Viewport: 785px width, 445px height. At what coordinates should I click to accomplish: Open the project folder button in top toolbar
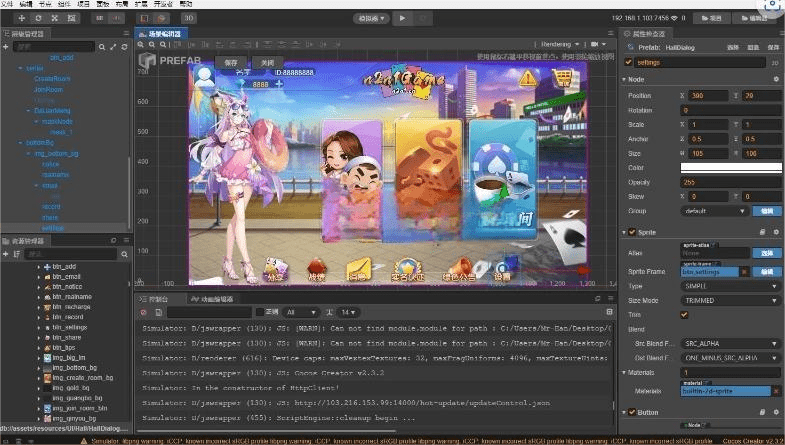click(x=711, y=18)
